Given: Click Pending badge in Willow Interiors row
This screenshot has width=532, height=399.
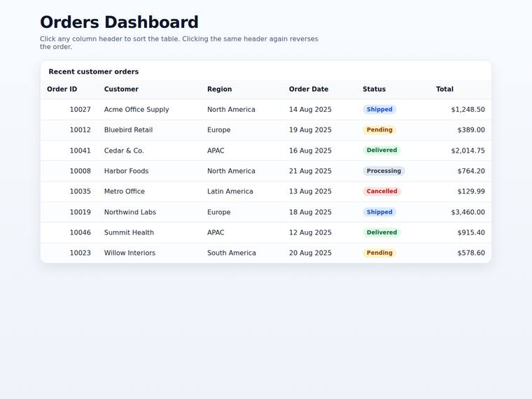Looking at the screenshot, I should (379, 253).
